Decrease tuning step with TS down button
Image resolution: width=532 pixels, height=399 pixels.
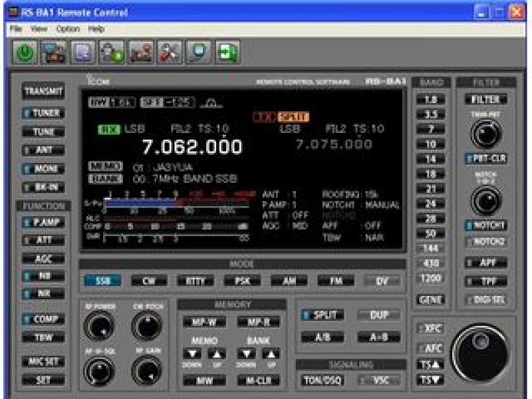(x=430, y=380)
